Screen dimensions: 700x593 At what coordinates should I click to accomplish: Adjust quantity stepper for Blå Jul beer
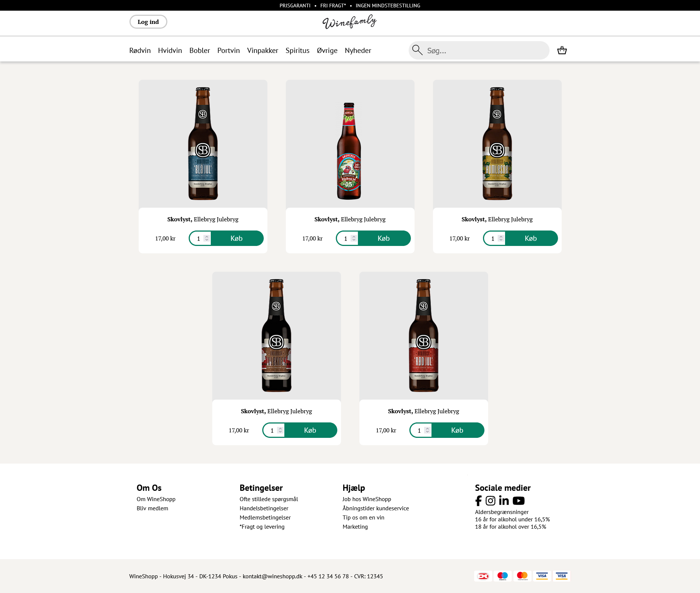pos(207,238)
